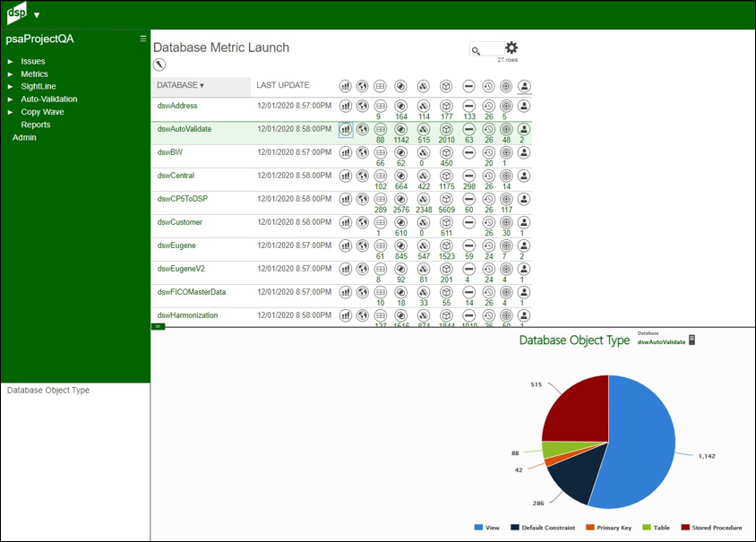
Task: Click the table grid icon in dswEugene row
Action: click(x=381, y=246)
